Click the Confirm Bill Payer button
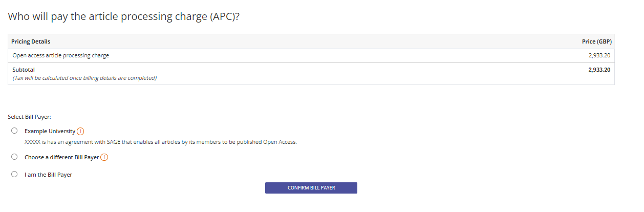The width and height of the screenshot is (644, 212). pos(311,188)
